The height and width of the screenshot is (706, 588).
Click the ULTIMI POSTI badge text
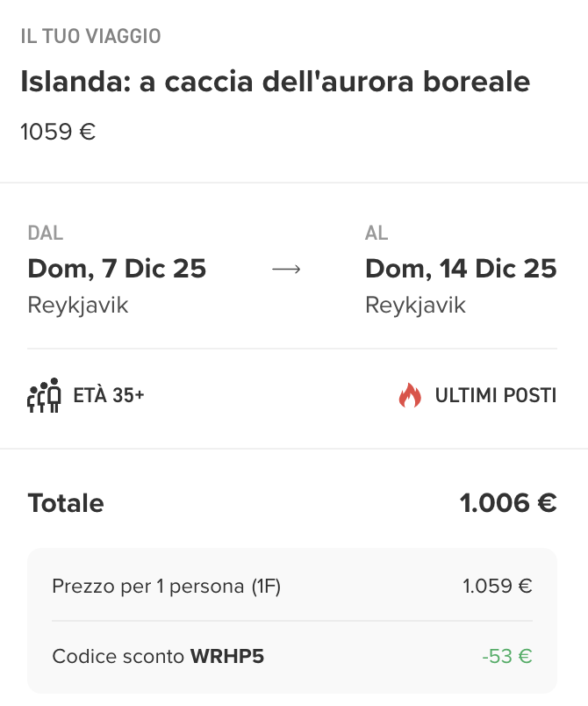496,396
